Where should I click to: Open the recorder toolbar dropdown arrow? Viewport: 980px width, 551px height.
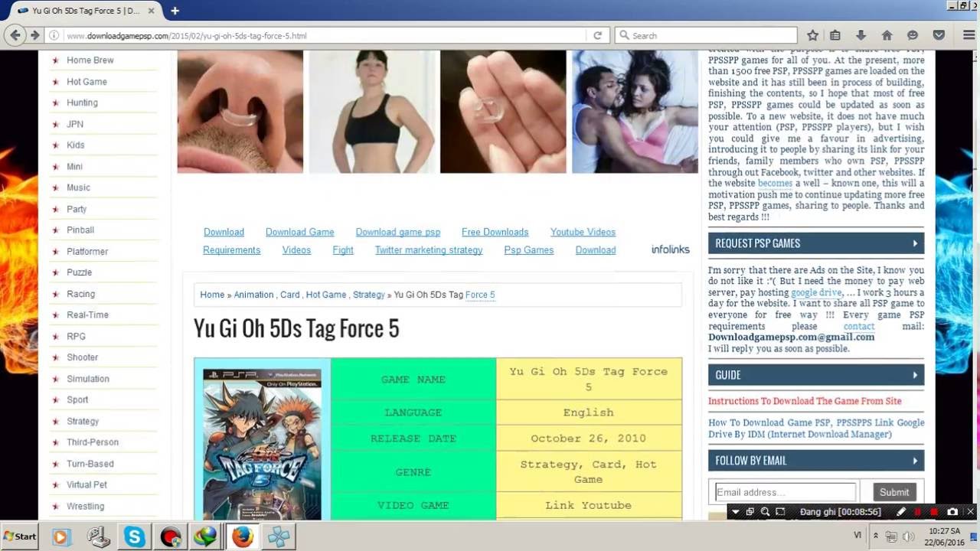(736, 511)
